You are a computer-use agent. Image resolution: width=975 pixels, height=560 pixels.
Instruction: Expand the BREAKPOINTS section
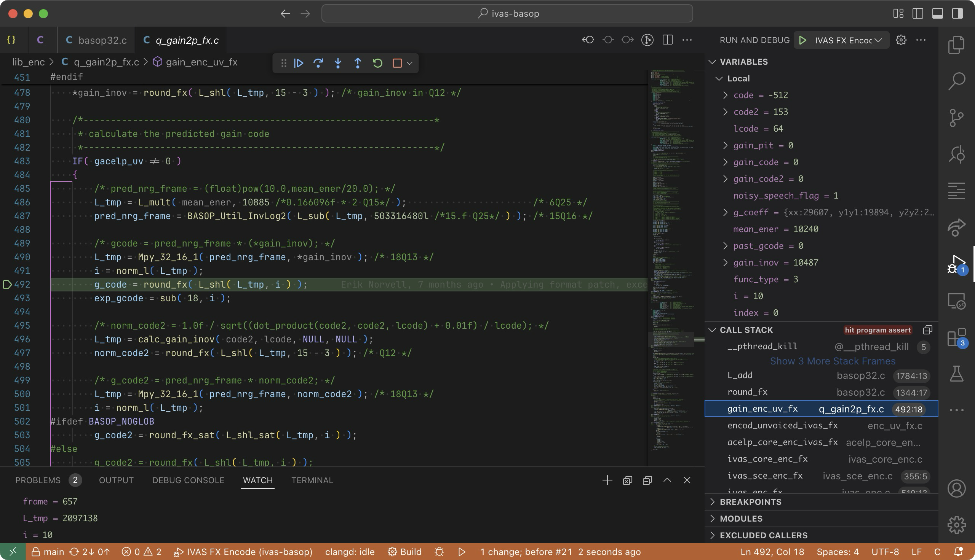751,502
